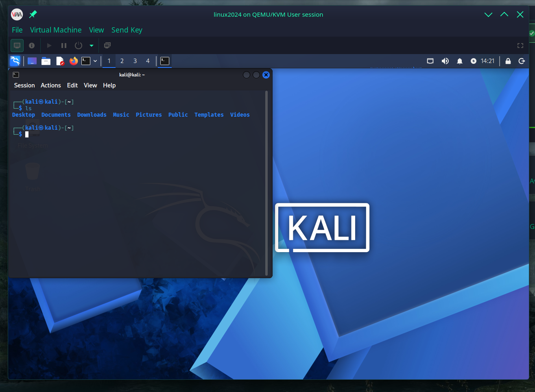Open the display settings tray icon
Viewport: 535px width, 392px height.
click(430, 61)
